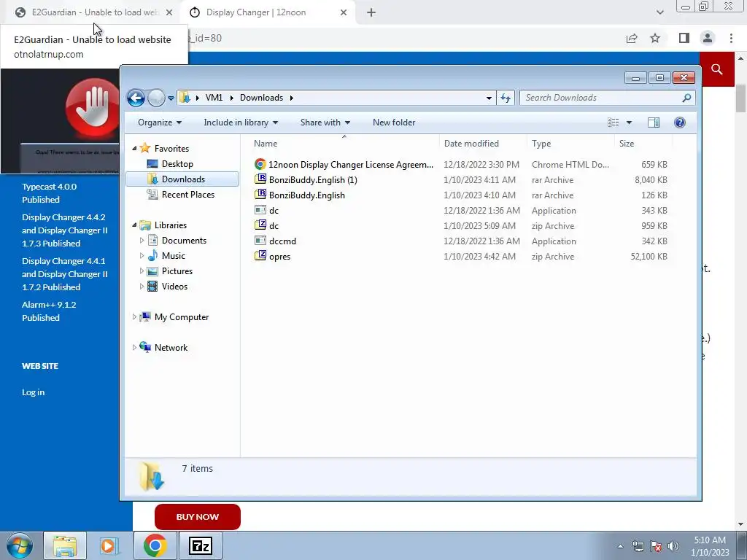Collapse the Libraries group

[x=134, y=225]
